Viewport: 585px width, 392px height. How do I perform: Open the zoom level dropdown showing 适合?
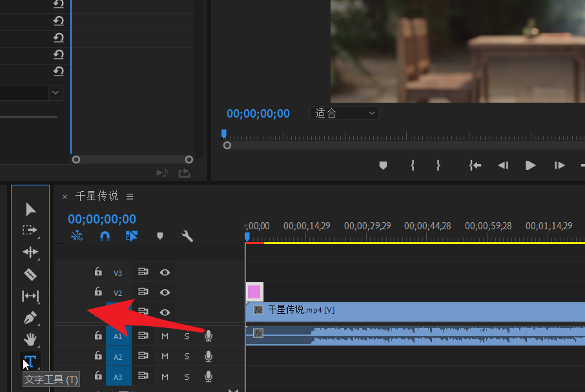tap(345, 114)
